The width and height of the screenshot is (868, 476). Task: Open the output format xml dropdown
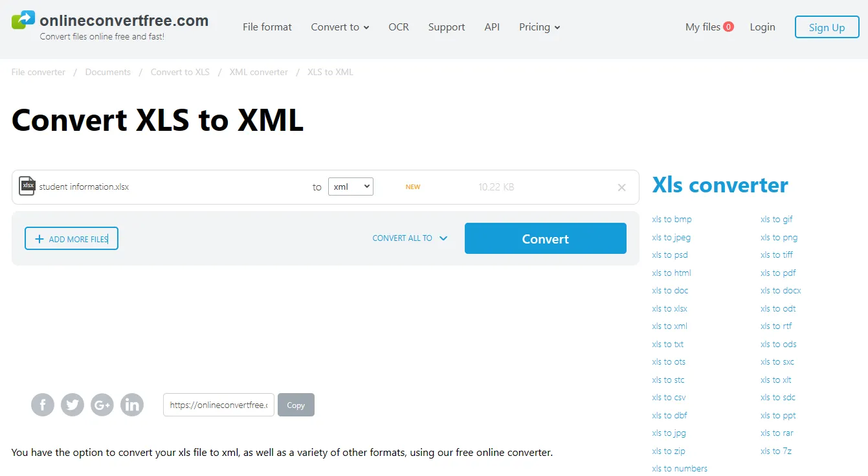click(x=351, y=187)
